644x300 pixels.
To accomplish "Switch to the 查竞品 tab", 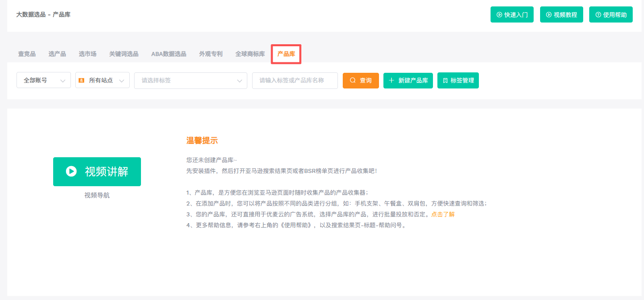I will tap(27, 54).
